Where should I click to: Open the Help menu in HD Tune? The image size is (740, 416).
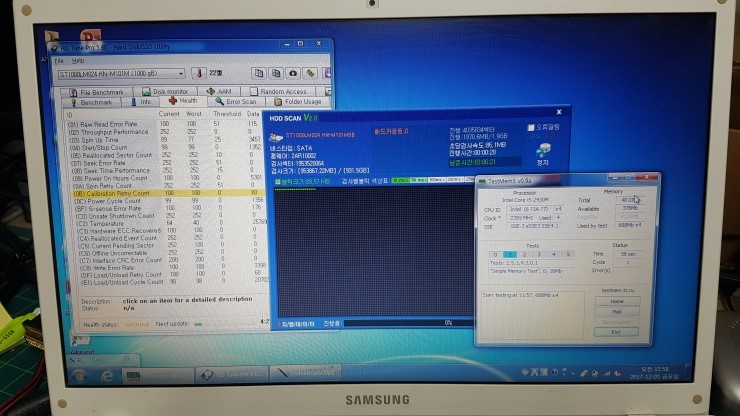click(78, 61)
